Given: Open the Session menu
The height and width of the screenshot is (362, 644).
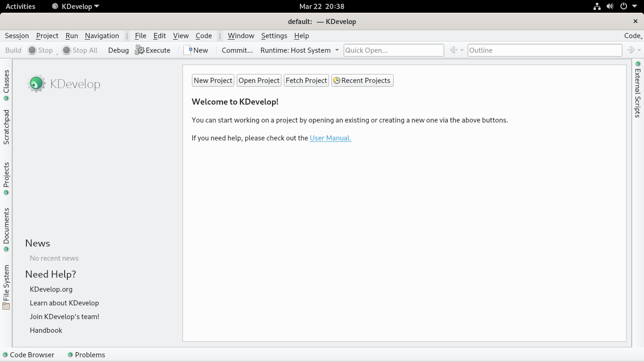Looking at the screenshot, I should [x=17, y=36].
